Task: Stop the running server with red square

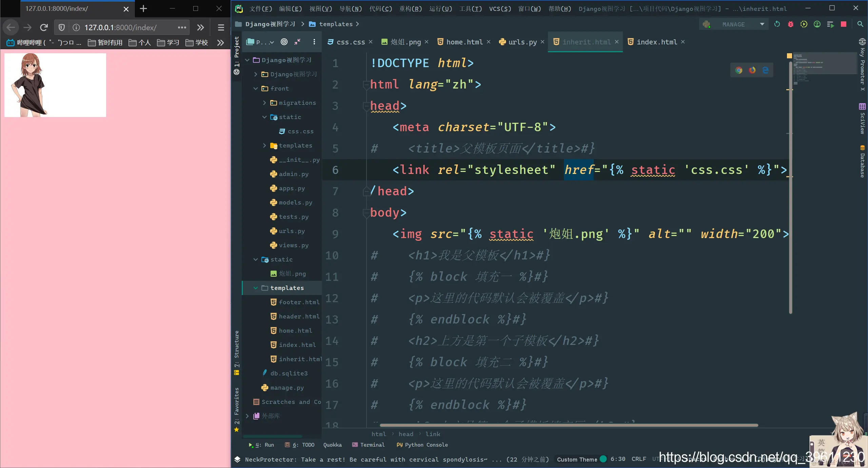Action: [844, 24]
